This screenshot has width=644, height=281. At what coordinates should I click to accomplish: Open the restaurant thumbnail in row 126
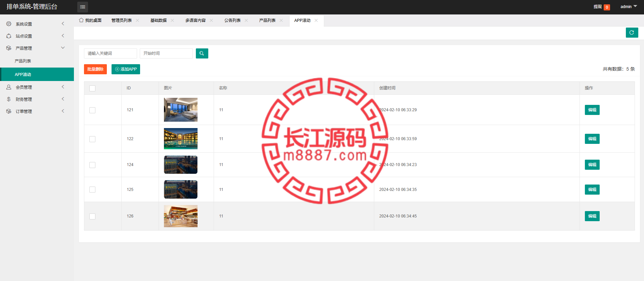pos(181,216)
